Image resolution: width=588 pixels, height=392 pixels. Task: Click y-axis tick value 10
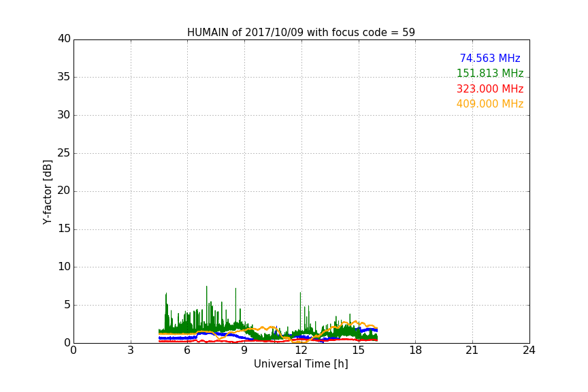pyautogui.click(x=64, y=267)
